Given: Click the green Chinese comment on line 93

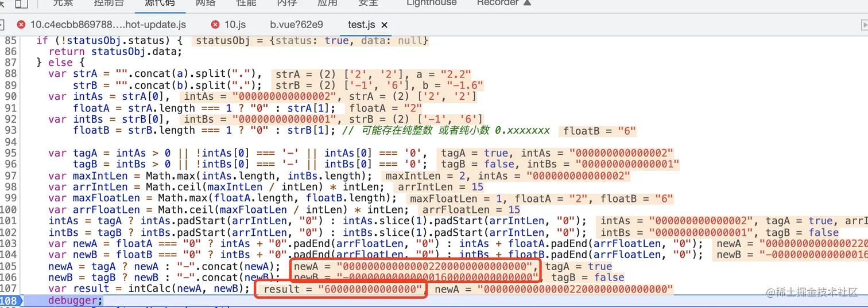Looking at the screenshot, I should pos(445,130).
